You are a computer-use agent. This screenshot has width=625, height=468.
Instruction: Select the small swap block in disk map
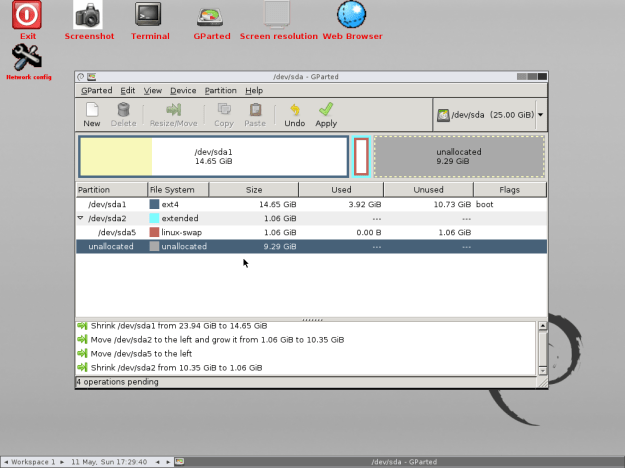point(361,156)
